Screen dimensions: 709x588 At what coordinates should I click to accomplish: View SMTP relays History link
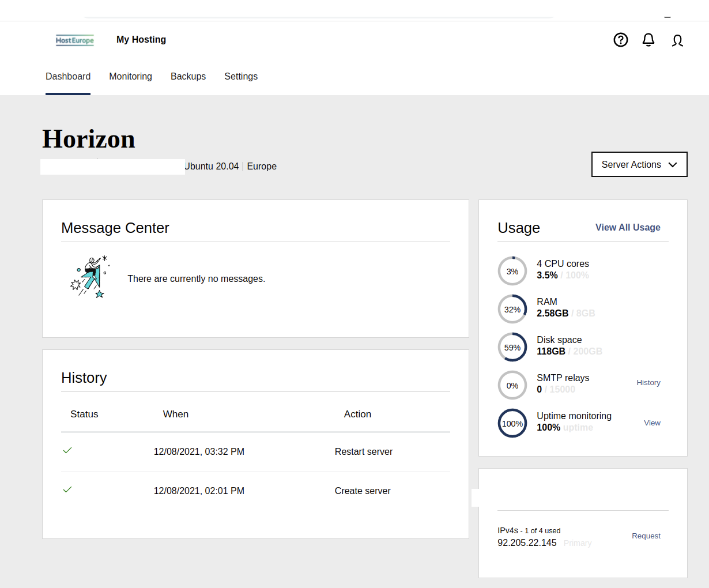tap(648, 383)
